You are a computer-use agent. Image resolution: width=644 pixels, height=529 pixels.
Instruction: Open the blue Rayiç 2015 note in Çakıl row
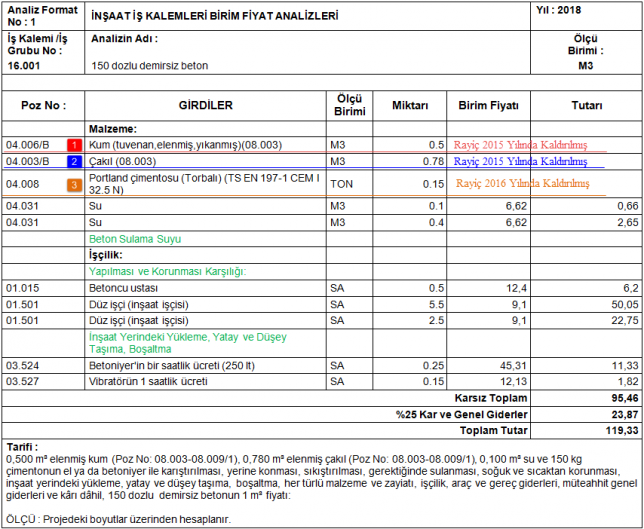523,160
